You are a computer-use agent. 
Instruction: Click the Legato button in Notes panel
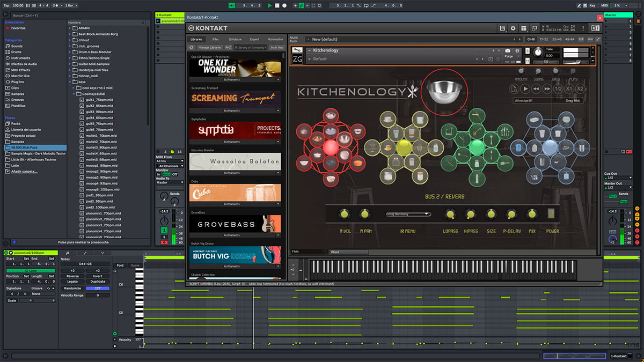72,282
